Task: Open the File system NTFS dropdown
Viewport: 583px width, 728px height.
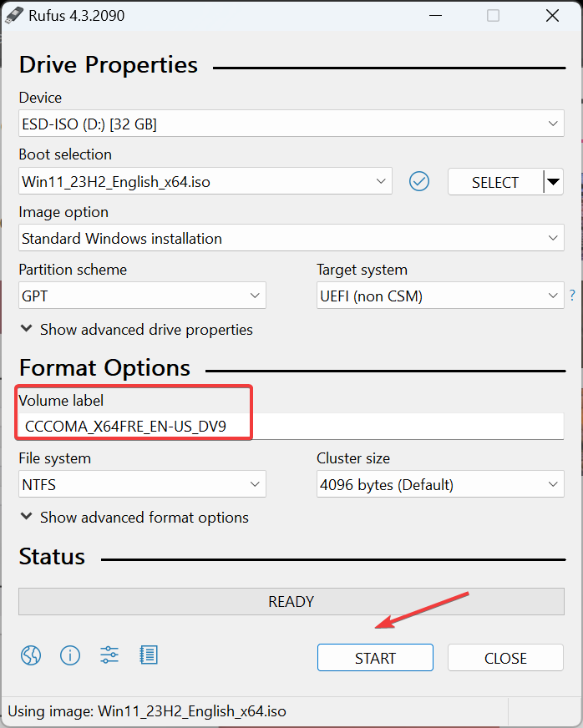Action: 142,484
